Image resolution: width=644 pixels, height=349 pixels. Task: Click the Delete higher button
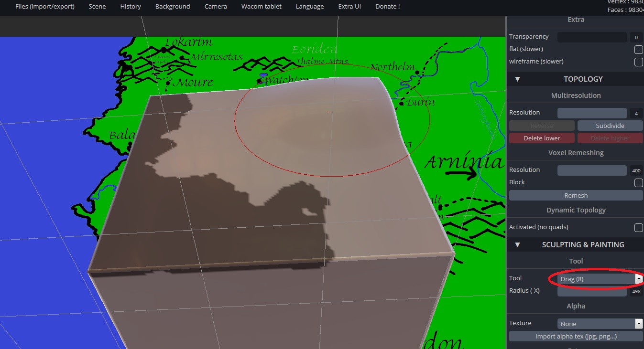pos(610,138)
